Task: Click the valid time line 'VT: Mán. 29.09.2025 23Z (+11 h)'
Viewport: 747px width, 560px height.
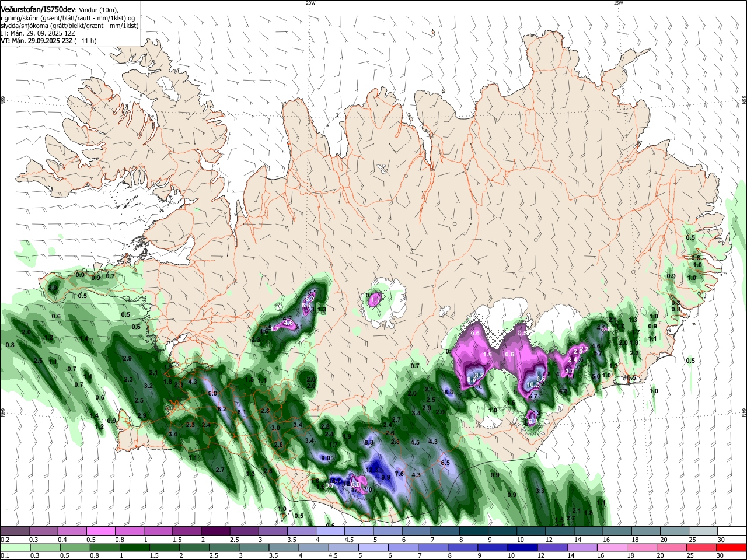Action: coord(48,41)
